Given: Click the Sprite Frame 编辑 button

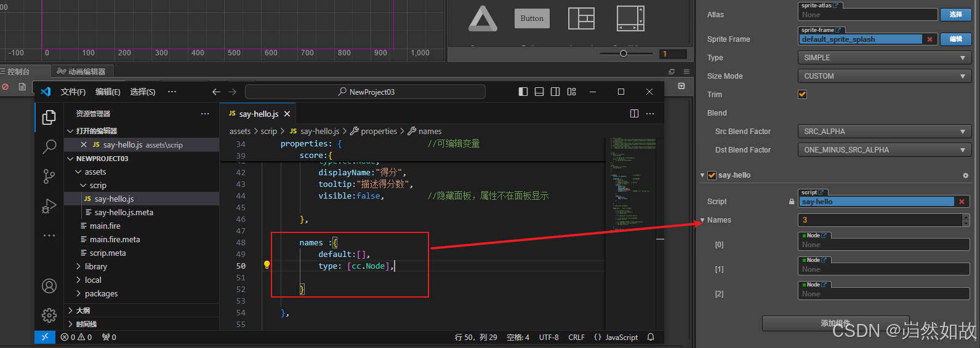Looking at the screenshot, I should tap(956, 39).
